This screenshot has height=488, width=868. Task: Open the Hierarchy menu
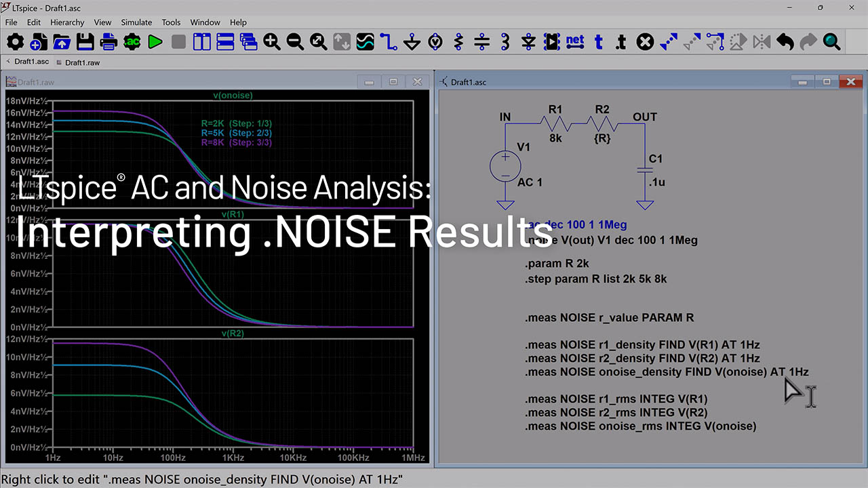67,22
